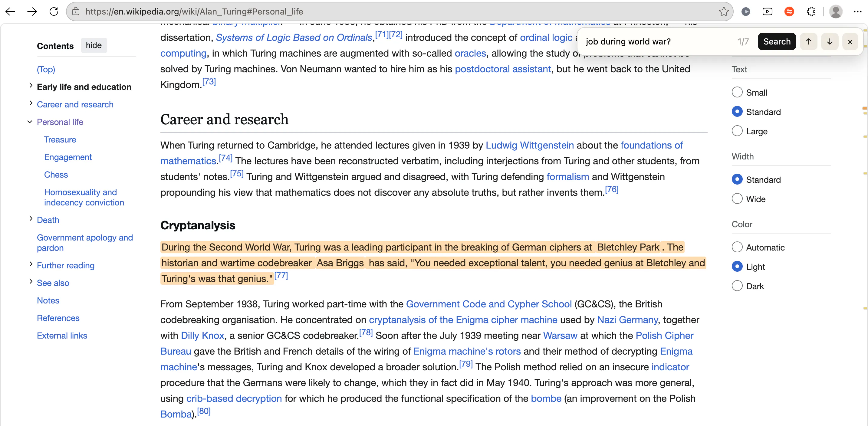Expand Further reading in contents
Screen dimensions: 868x426
pyautogui.click(x=31, y=264)
